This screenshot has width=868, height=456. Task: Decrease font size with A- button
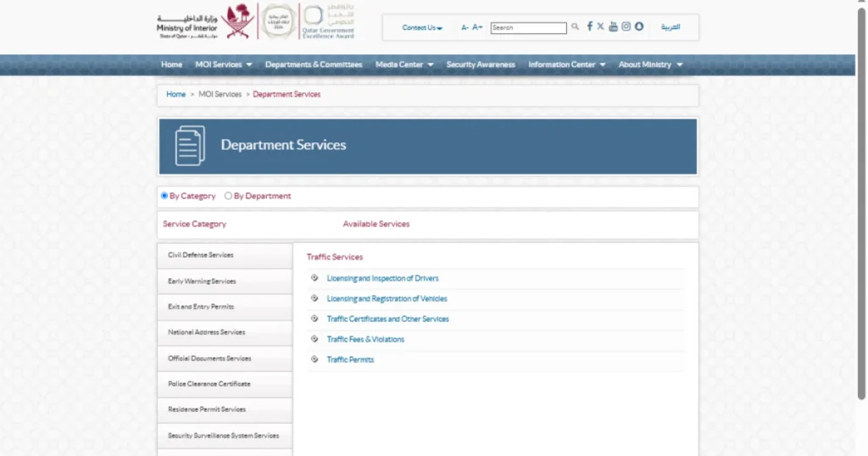(465, 27)
